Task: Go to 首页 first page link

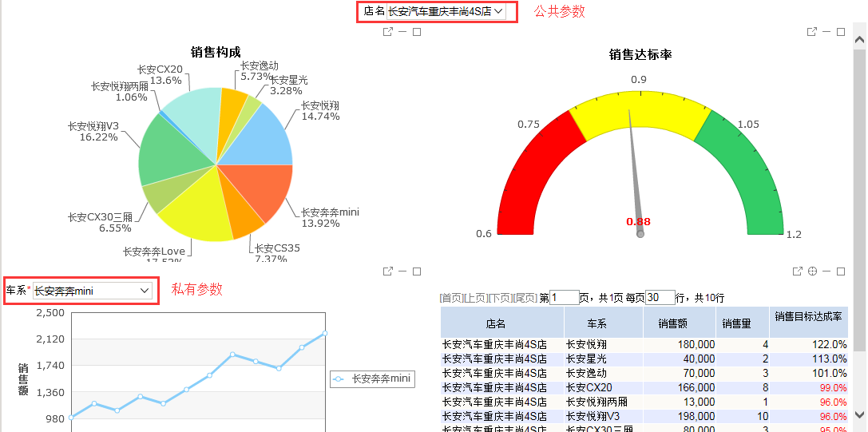Action: click(x=450, y=298)
